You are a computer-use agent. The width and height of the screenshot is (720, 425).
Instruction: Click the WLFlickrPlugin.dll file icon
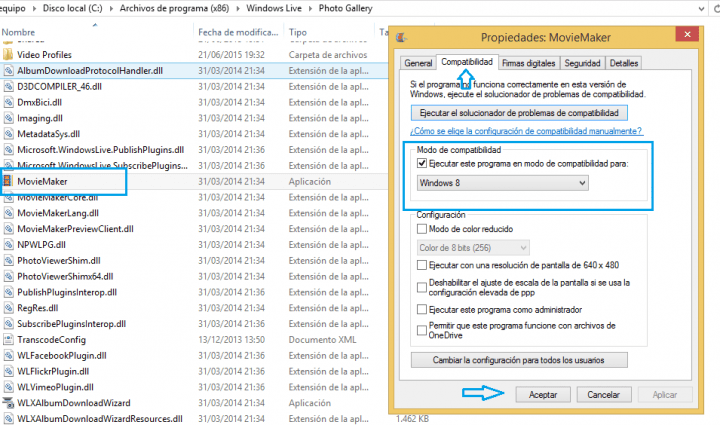tap(8, 371)
